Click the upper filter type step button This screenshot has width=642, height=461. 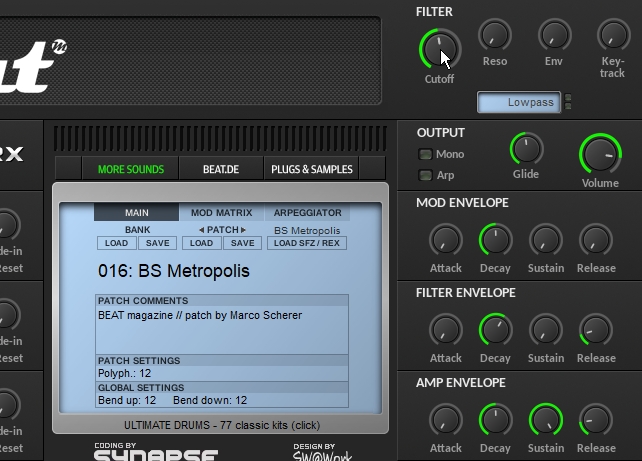tap(569, 98)
